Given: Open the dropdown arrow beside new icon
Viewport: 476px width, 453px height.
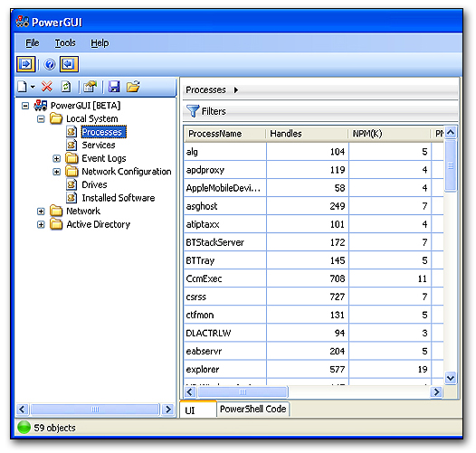Looking at the screenshot, I should [x=33, y=87].
